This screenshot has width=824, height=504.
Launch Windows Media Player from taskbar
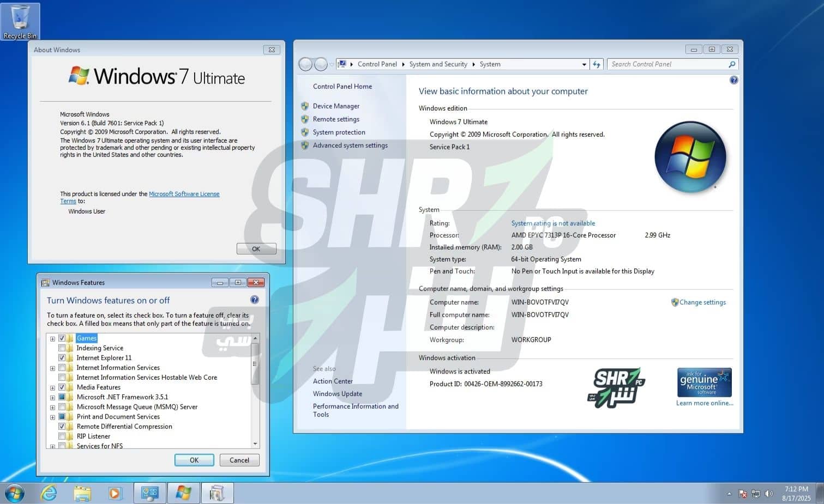click(115, 494)
